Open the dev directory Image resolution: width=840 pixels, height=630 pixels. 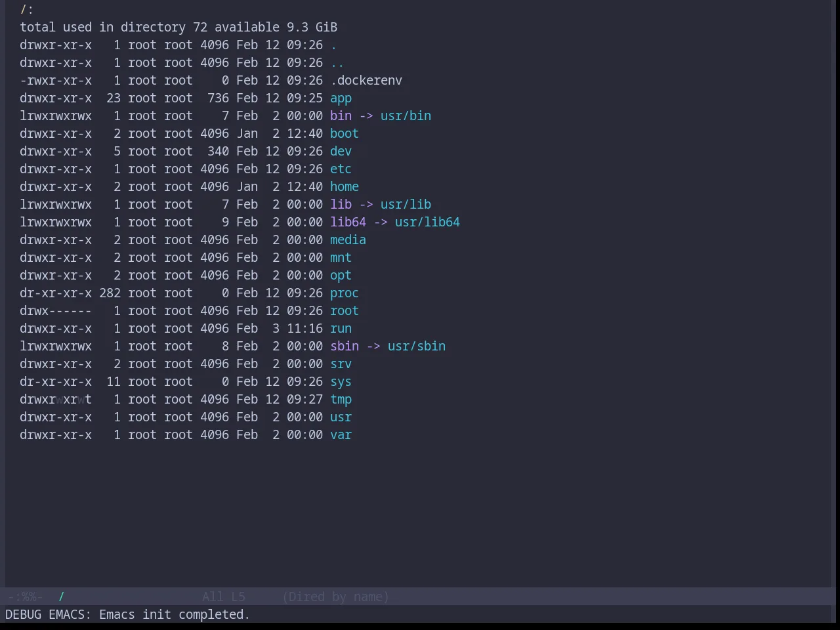[341, 152]
